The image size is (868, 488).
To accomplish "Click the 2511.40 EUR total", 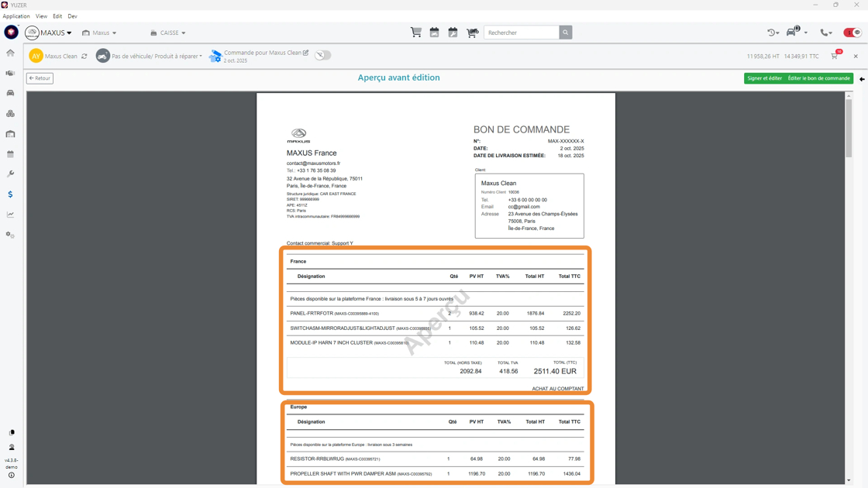I will pos(555,371).
